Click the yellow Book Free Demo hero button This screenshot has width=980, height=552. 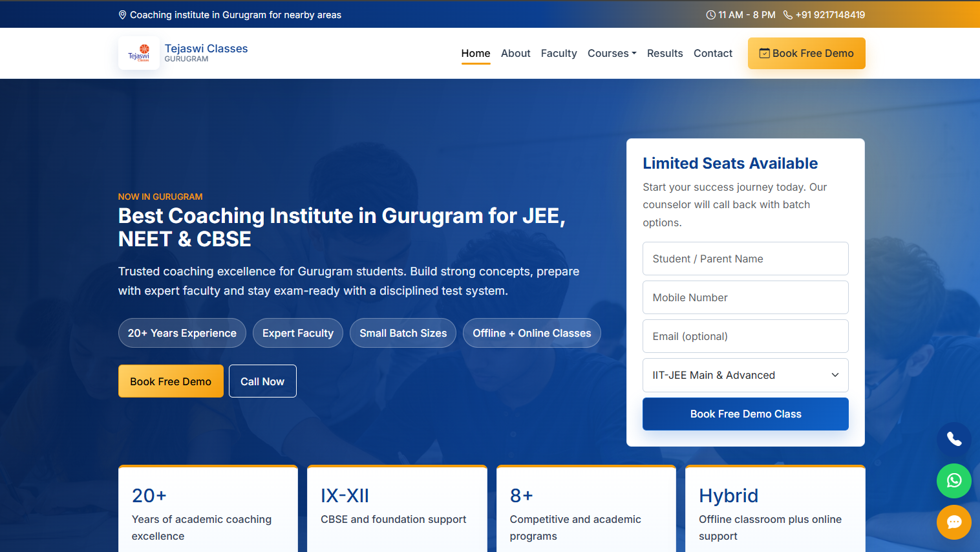[x=171, y=381]
